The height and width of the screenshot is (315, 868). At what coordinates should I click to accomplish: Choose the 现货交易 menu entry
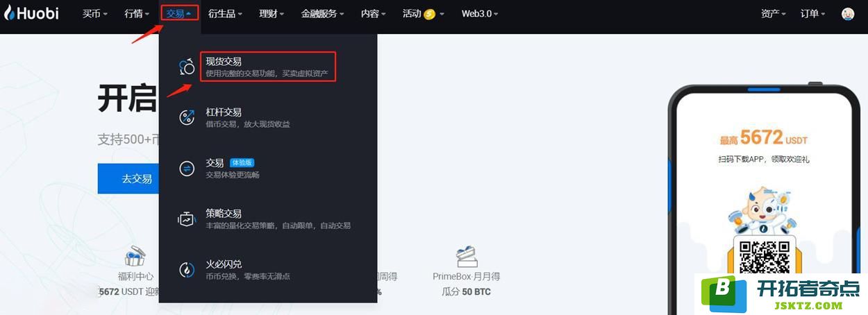tap(268, 67)
